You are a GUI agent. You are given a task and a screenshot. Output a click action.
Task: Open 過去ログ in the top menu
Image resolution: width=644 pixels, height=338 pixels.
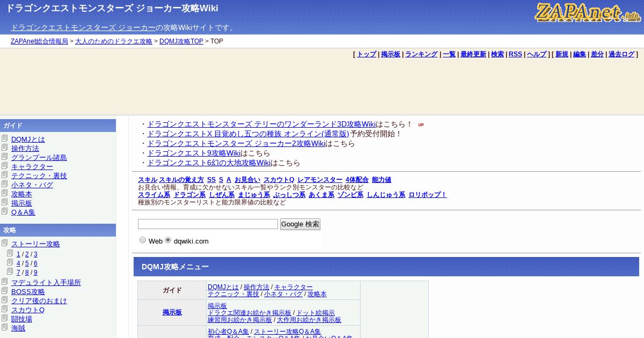pyautogui.click(x=621, y=54)
